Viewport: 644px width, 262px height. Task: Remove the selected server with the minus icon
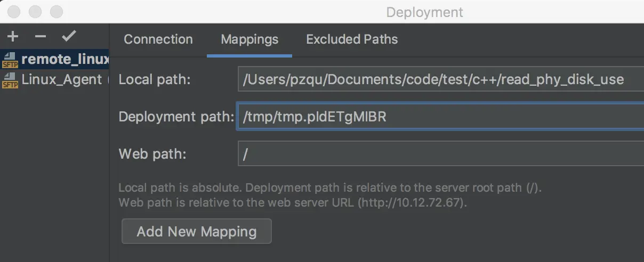41,37
